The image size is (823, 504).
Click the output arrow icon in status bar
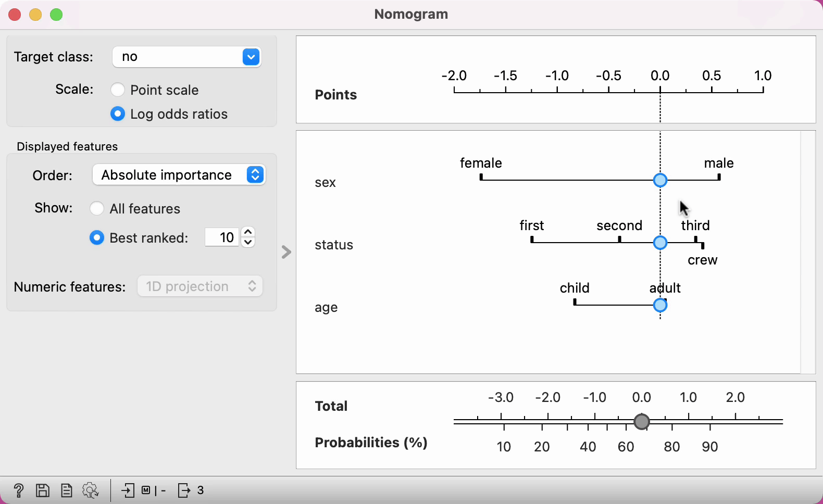184,490
